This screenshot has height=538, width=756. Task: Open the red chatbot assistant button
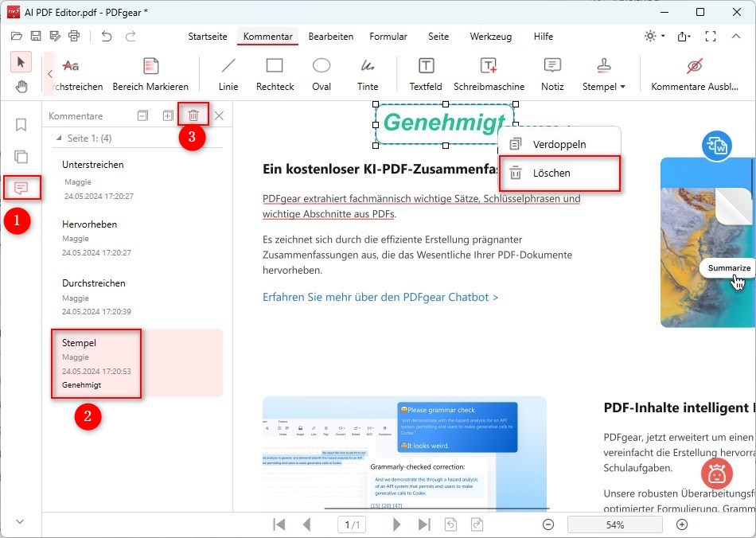click(716, 474)
